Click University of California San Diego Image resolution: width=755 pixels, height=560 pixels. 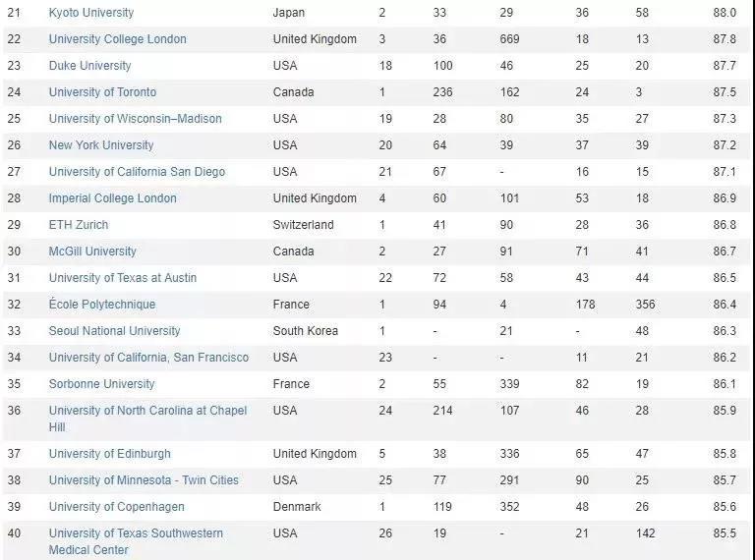(x=137, y=172)
